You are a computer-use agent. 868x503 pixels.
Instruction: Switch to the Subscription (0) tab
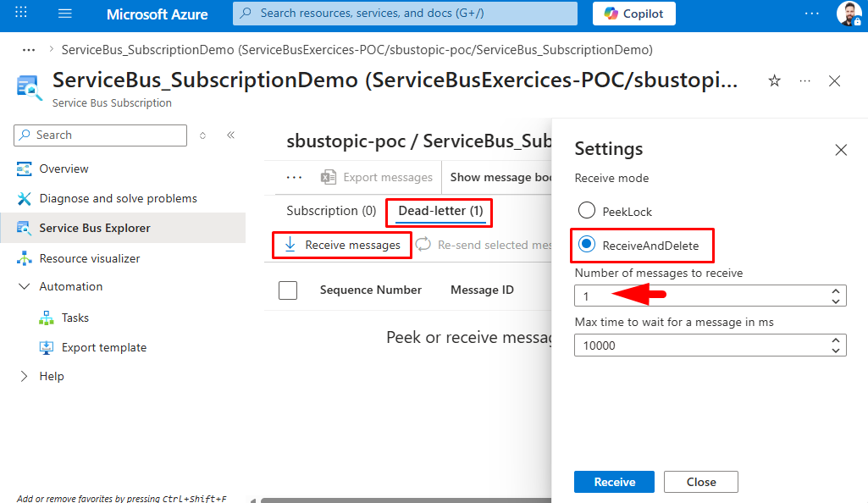331,211
